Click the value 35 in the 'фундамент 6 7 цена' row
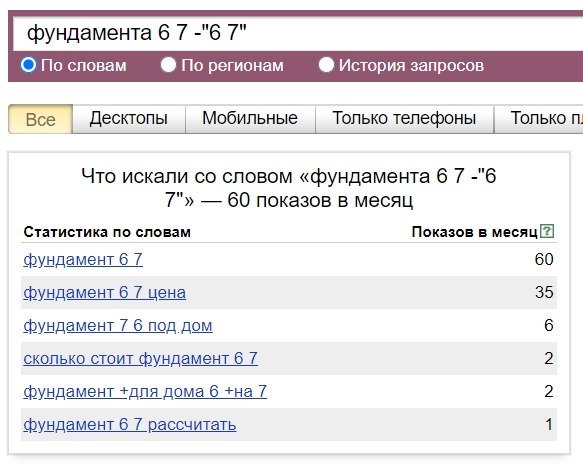 point(544,292)
